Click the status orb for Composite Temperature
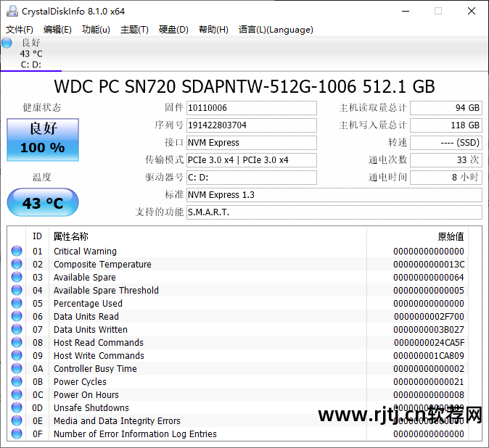 click(x=17, y=264)
